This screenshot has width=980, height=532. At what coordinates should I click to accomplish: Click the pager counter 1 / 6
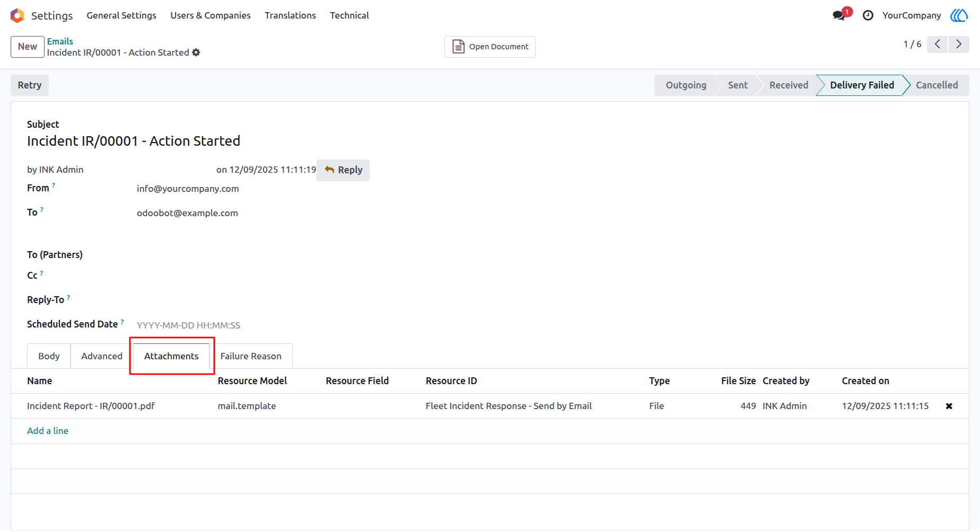click(913, 44)
